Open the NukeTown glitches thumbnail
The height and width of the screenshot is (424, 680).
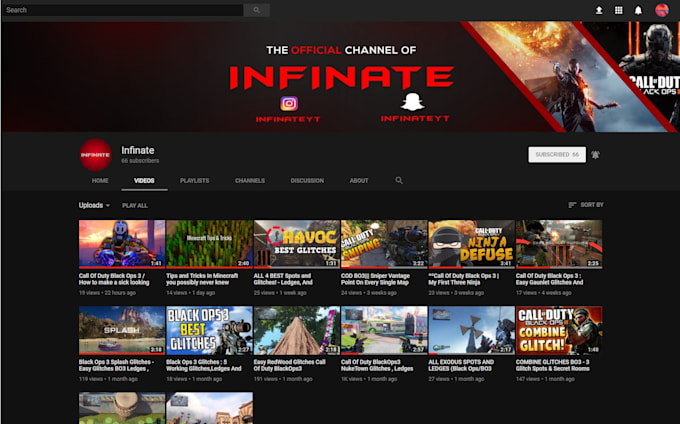click(384, 330)
